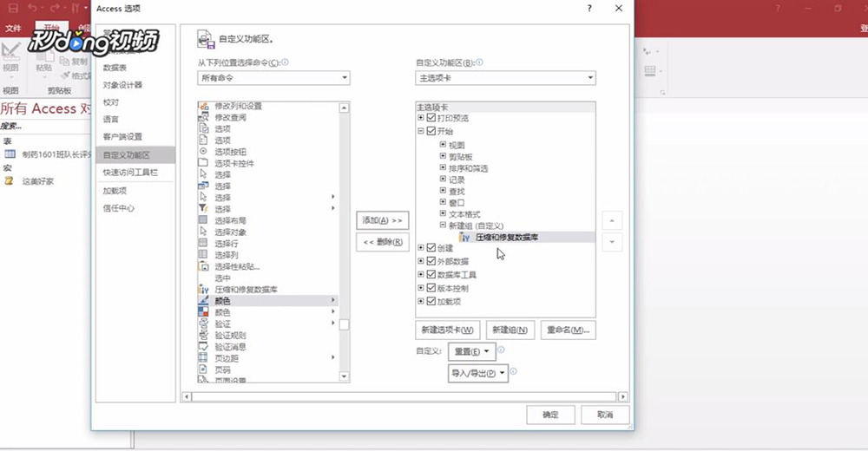Click info icon beside 从下列位置选择命令
The height and width of the screenshot is (451, 868).
click(x=285, y=62)
